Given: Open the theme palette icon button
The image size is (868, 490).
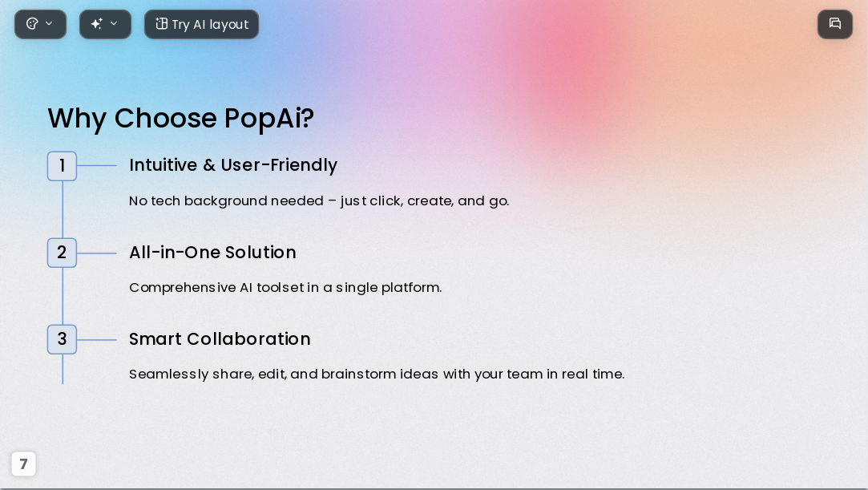Looking at the screenshot, I should pos(32,24).
